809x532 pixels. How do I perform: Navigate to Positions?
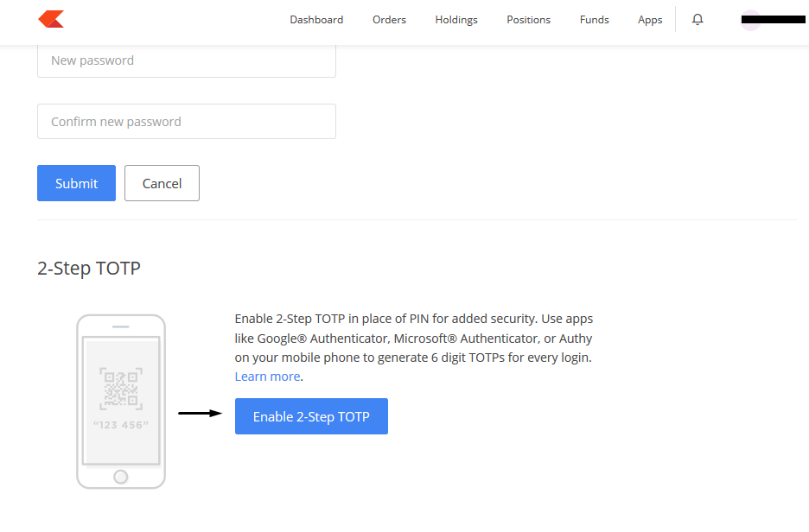tap(528, 20)
